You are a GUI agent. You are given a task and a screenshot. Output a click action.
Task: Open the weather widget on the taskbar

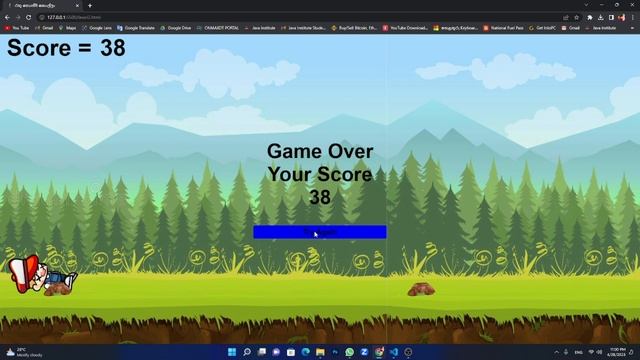tap(24, 352)
